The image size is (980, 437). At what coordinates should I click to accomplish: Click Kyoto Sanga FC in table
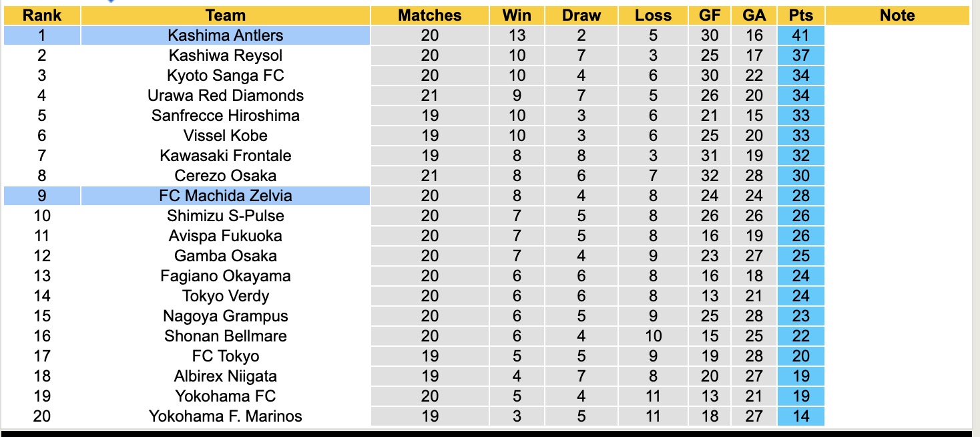point(225,76)
